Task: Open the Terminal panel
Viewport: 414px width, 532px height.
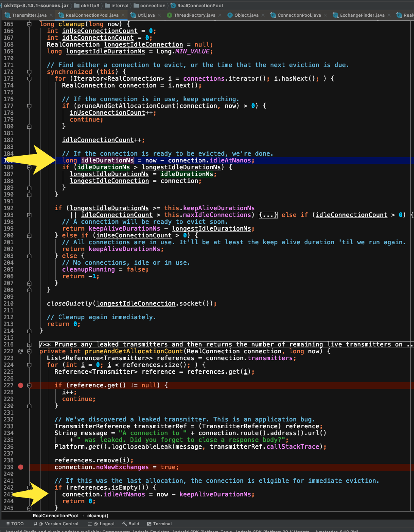Action: pyautogui.click(x=159, y=523)
